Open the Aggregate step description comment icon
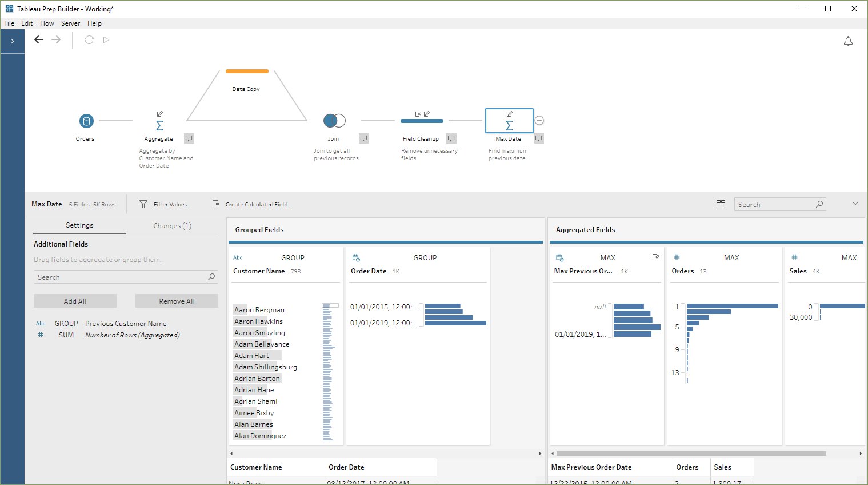Screen dimensions: 868x485 pyautogui.click(x=189, y=138)
